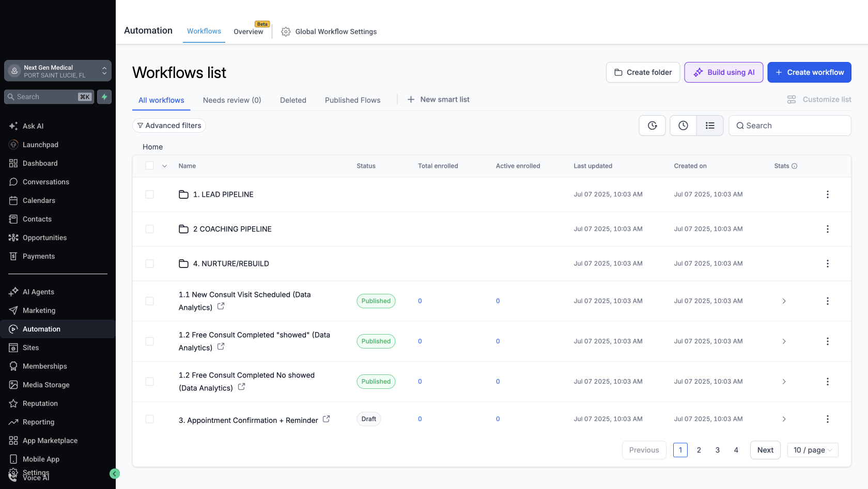Open selection dropdown arrow beside header checkbox
This screenshot has width=868, height=489.
pos(164,166)
